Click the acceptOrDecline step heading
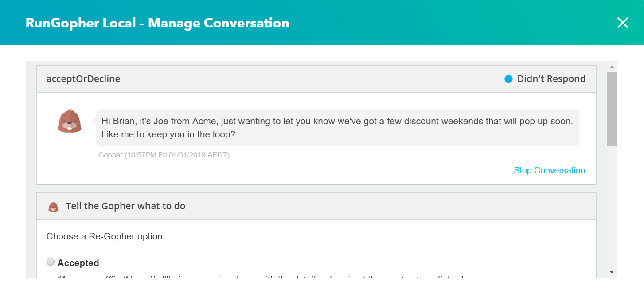 click(x=83, y=79)
